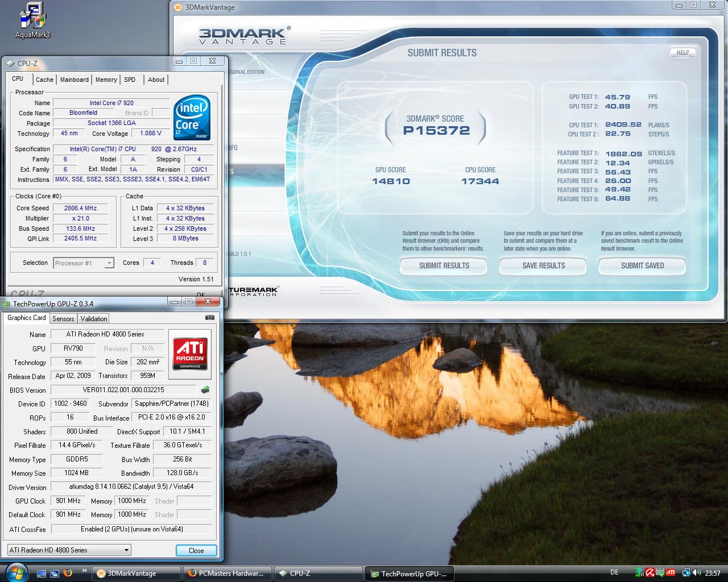Click the Avira umbrella tray icon
The image size is (728, 582).
click(650, 573)
